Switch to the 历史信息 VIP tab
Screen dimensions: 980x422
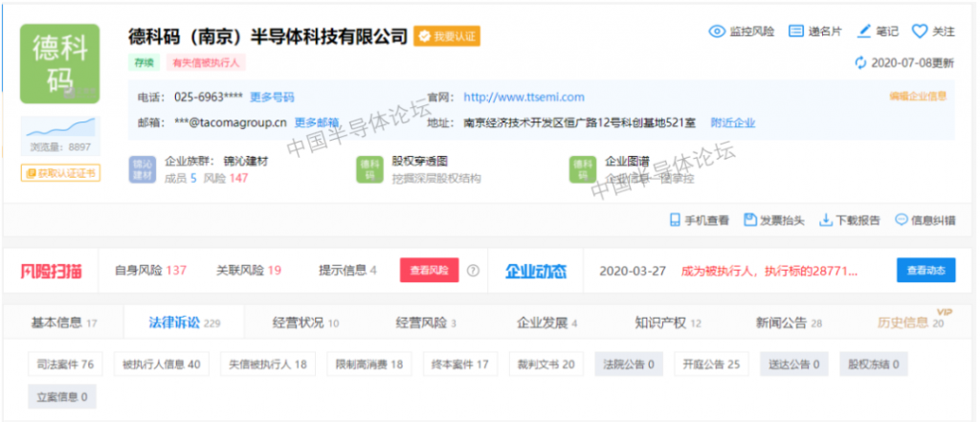(911, 323)
